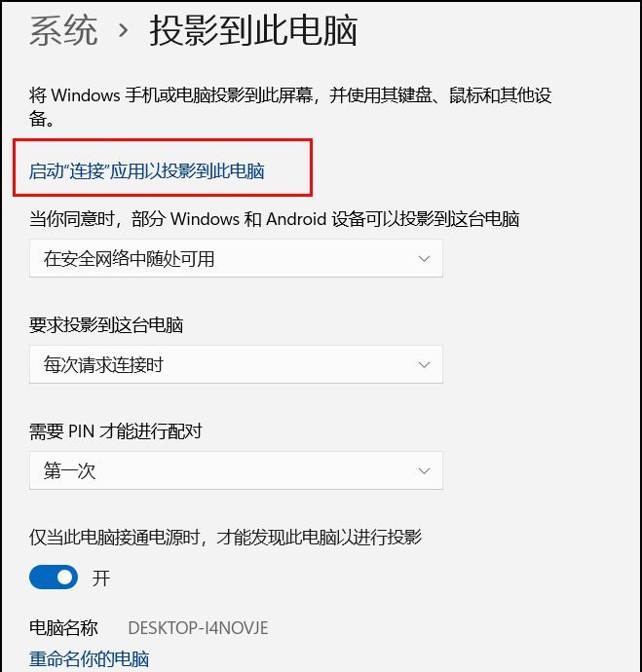Click the 投影到此电脑 page title

point(253,30)
